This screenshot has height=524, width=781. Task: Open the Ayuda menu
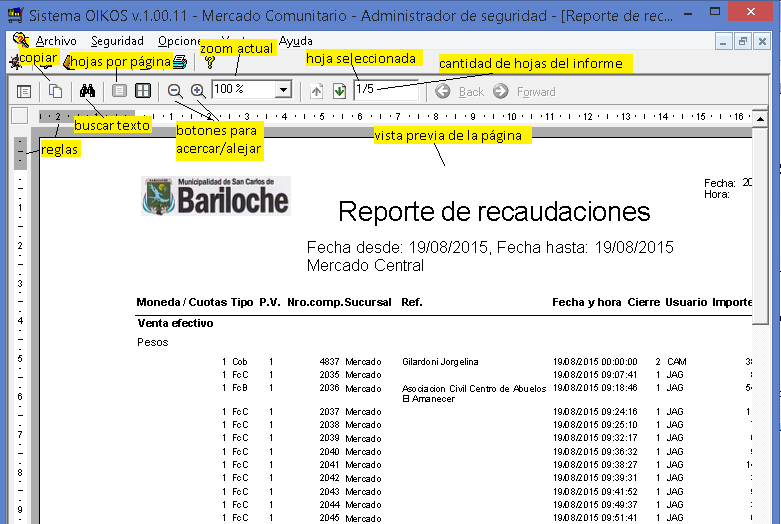(296, 41)
